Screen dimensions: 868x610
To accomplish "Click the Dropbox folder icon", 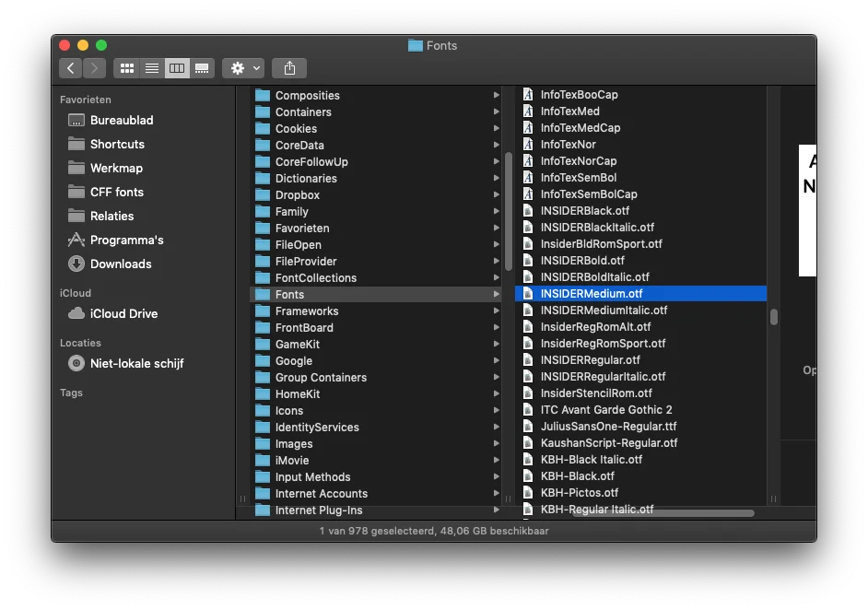I will pyautogui.click(x=263, y=194).
